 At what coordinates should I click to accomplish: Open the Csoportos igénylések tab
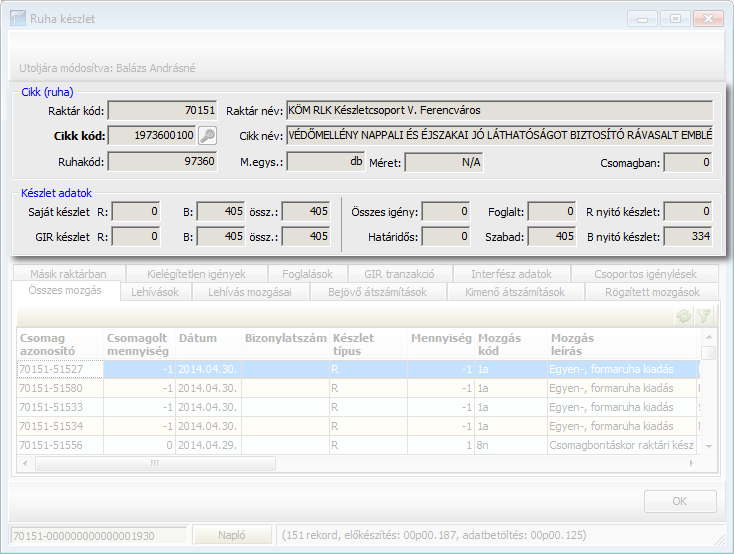point(645,273)
